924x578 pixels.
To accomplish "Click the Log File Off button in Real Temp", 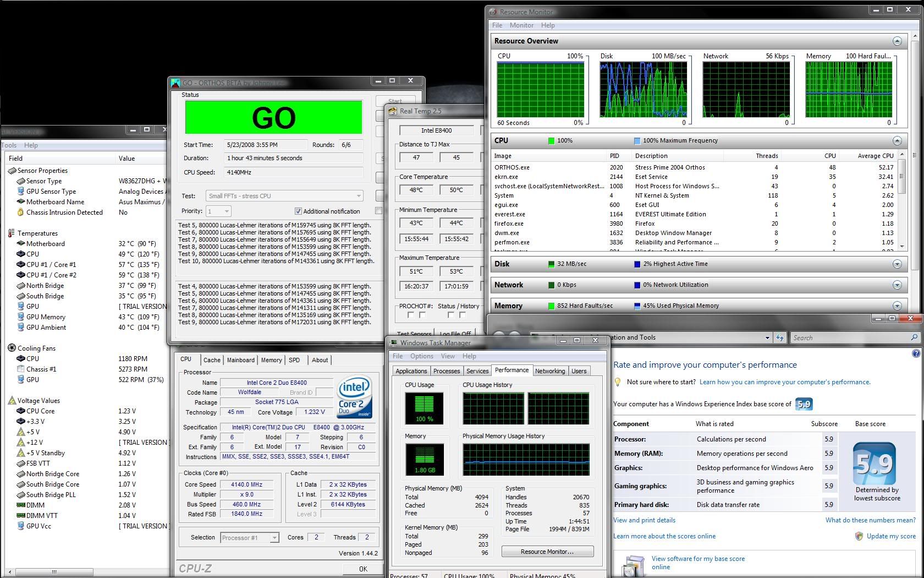I will click(x=455, y=334).
